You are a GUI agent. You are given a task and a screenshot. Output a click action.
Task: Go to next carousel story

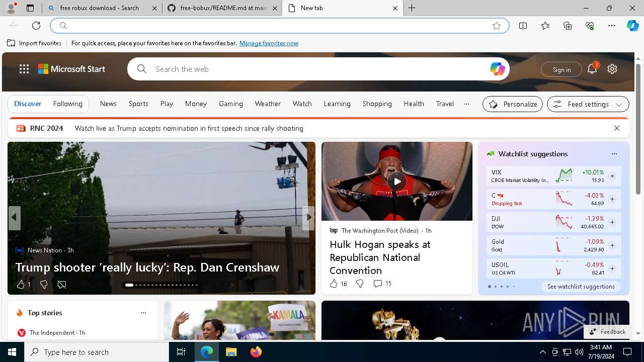[x=308, y=218]
